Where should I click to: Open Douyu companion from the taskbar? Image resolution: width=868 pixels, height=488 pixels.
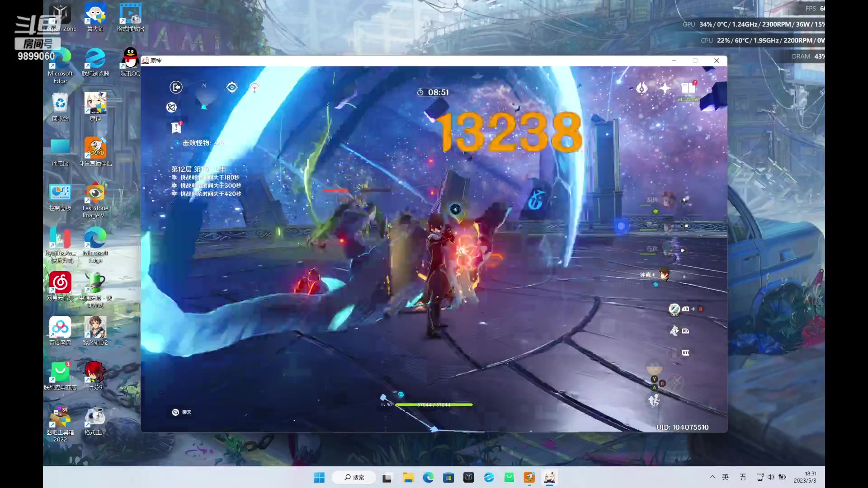coord(529,478)
